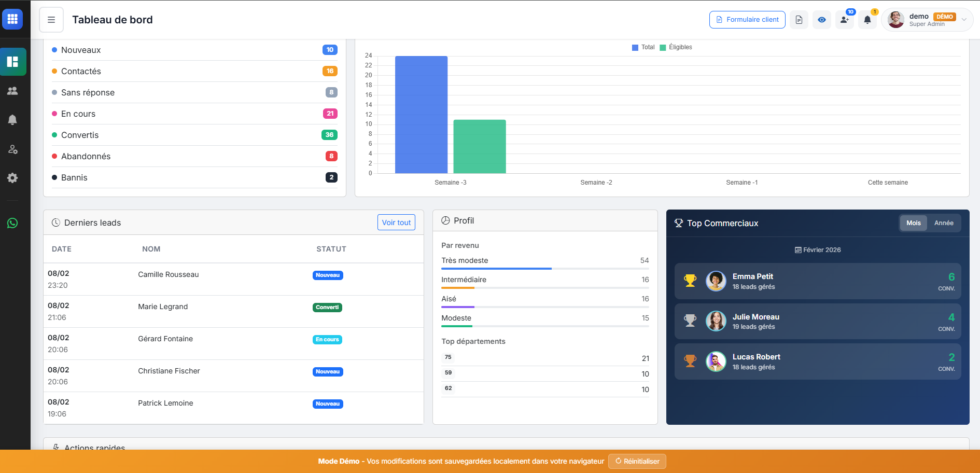980x473 pixels.
Task: Select the notifications bell in the sidebar
Action: pos(13,120)
